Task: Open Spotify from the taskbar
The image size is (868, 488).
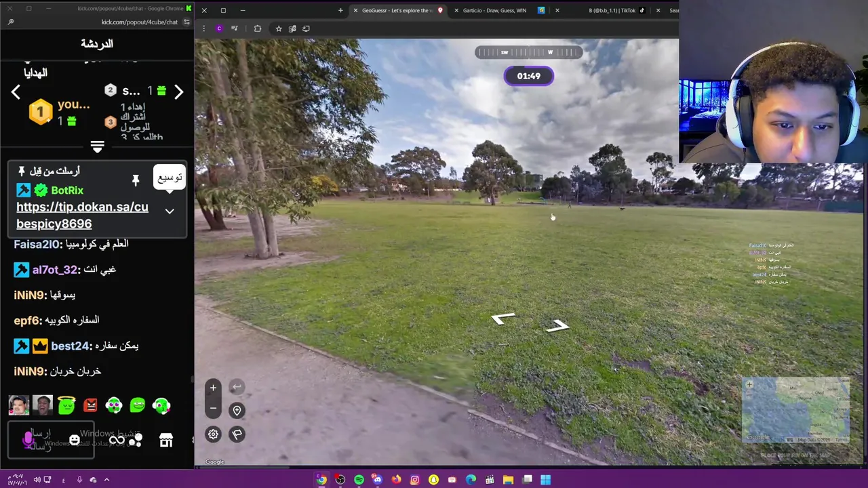Action: [359, 480]
